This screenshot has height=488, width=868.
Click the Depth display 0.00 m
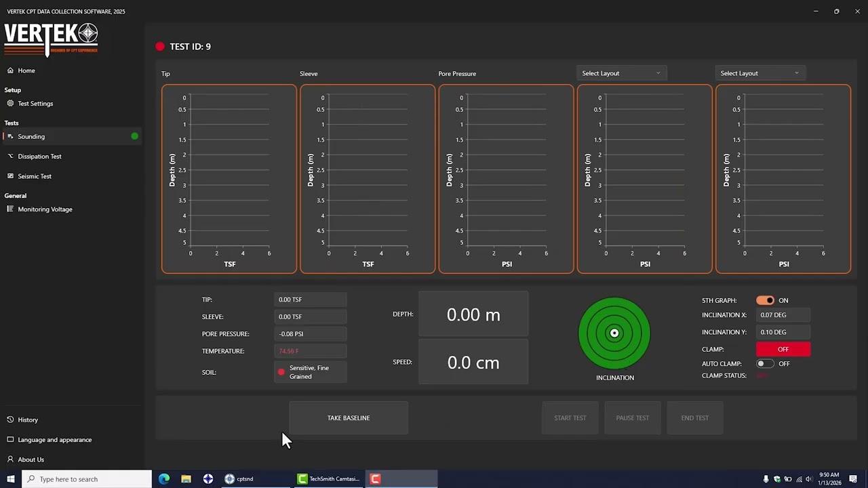tap(473, 314)
